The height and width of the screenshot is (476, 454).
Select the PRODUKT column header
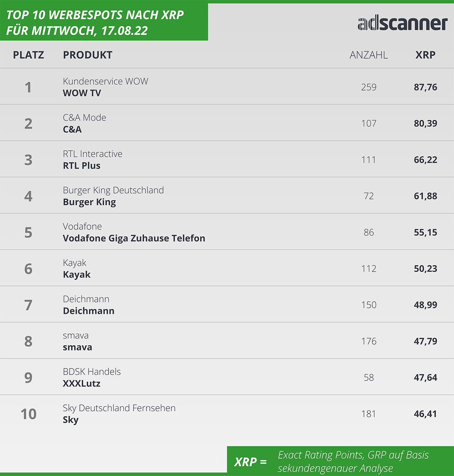pos(87,55)
